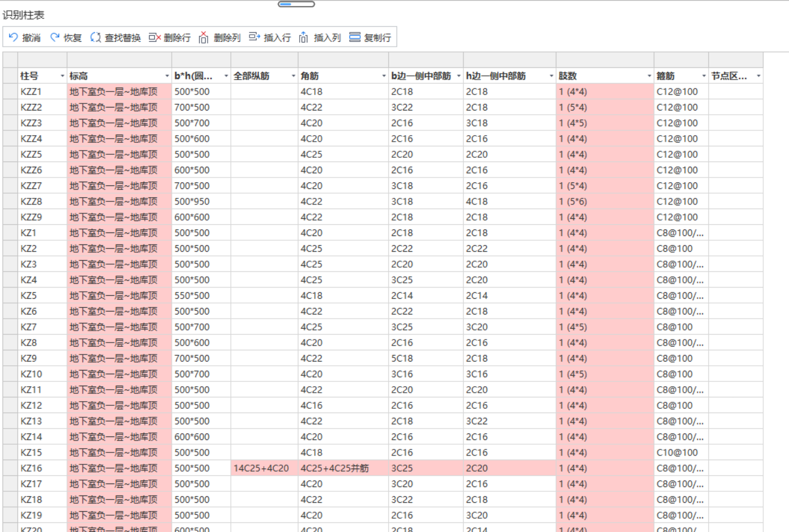Click the 插入列 insert column icon
Screen dimensions: 789x532
[x=304, y=38]
